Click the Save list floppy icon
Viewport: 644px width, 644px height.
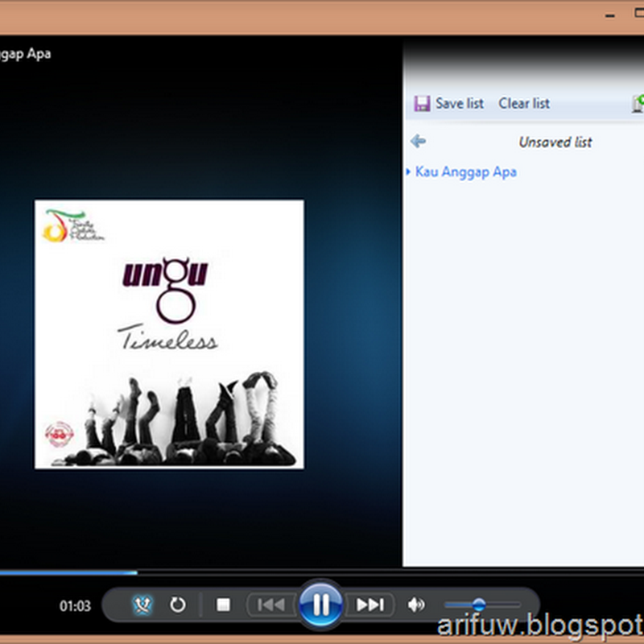(x=422, y=104)
